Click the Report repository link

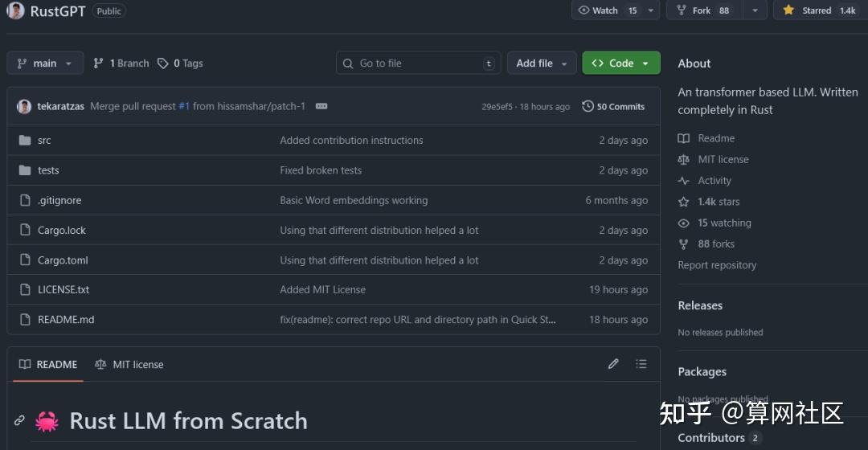coord(717,265)
